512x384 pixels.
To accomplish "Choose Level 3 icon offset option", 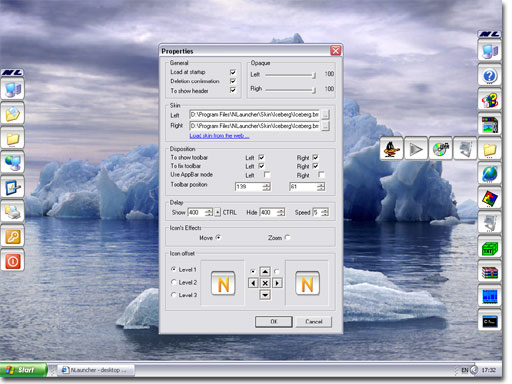I will (x=173, y=295).
